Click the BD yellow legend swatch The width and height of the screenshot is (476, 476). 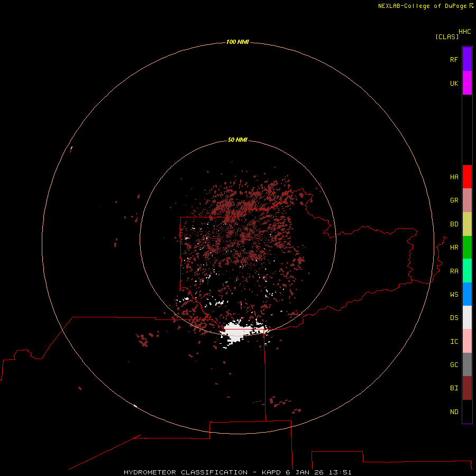(467, 224)
